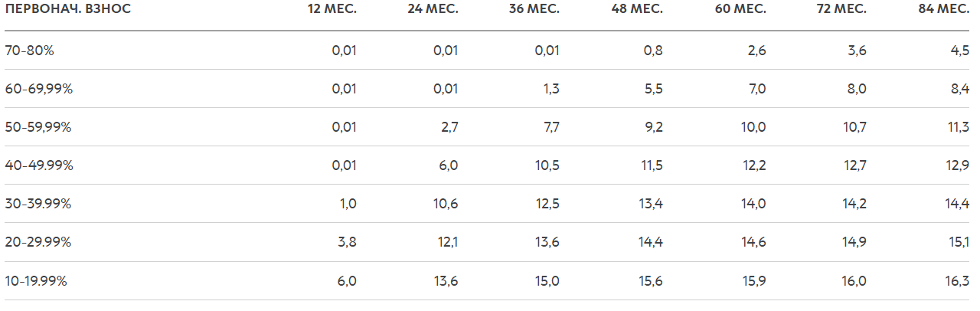Image resolution: width=980 pixels, height=311 pixels.
Task: Select the 84 МЕС. column header
Action: pos(943,9)
